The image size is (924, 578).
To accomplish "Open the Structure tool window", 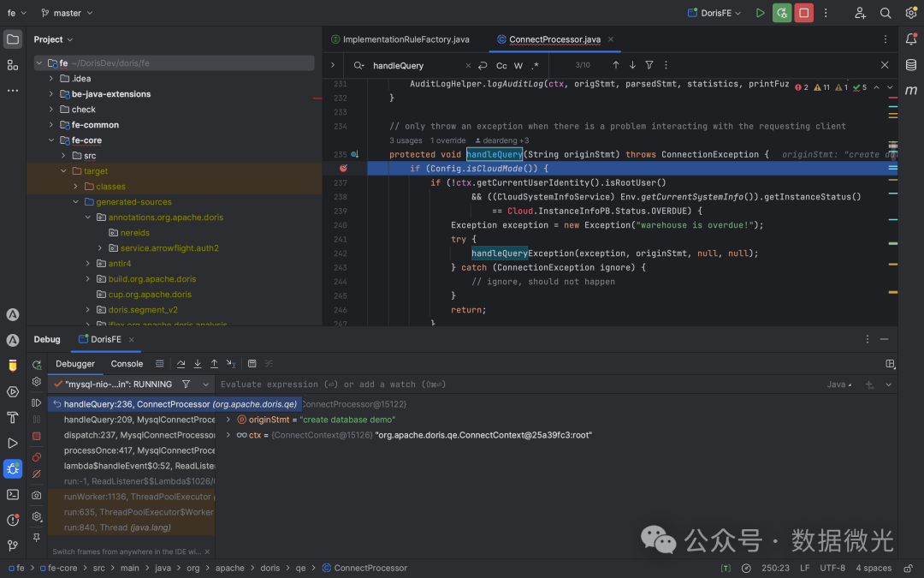I will tap(13, 65).
